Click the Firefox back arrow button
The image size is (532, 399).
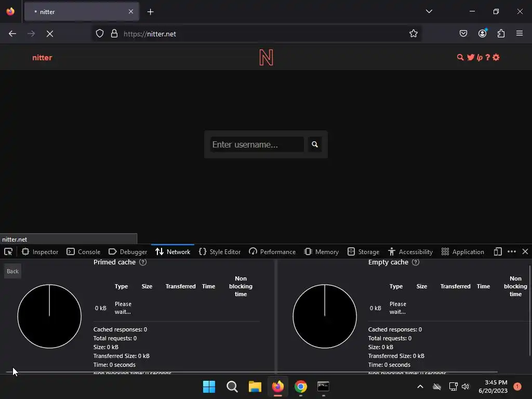(x=12, y=34)
